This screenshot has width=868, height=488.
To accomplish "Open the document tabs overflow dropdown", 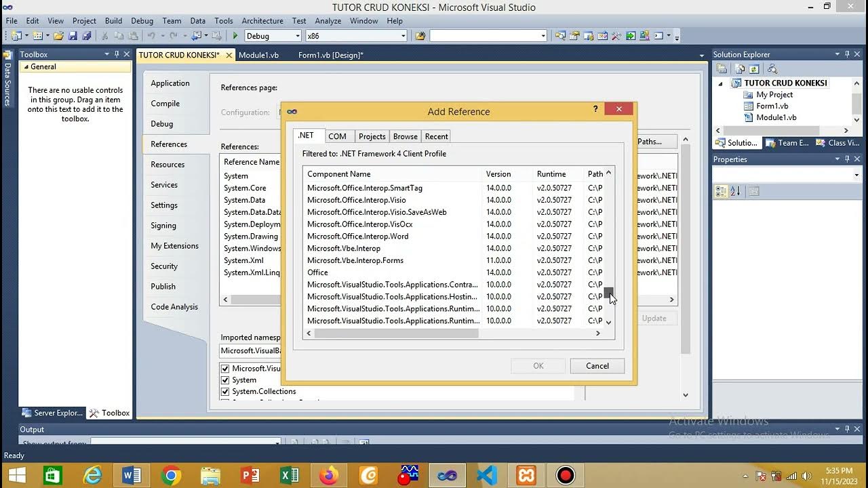I will click(702, 56).
